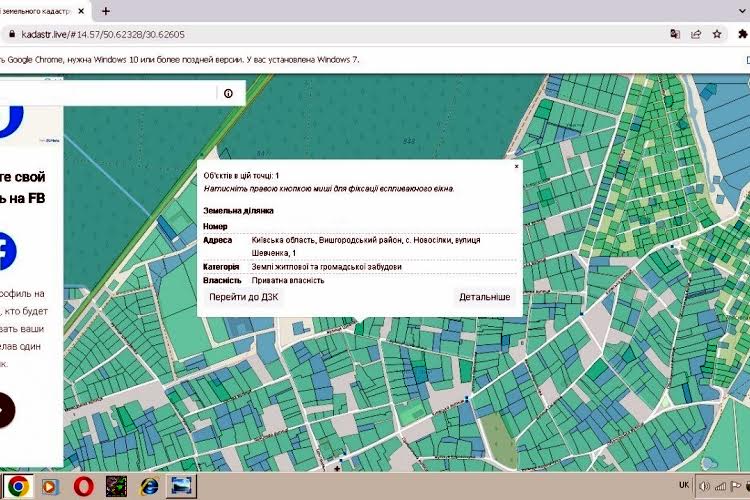
Task: Click the translate page icon
Action: point(675,34)
